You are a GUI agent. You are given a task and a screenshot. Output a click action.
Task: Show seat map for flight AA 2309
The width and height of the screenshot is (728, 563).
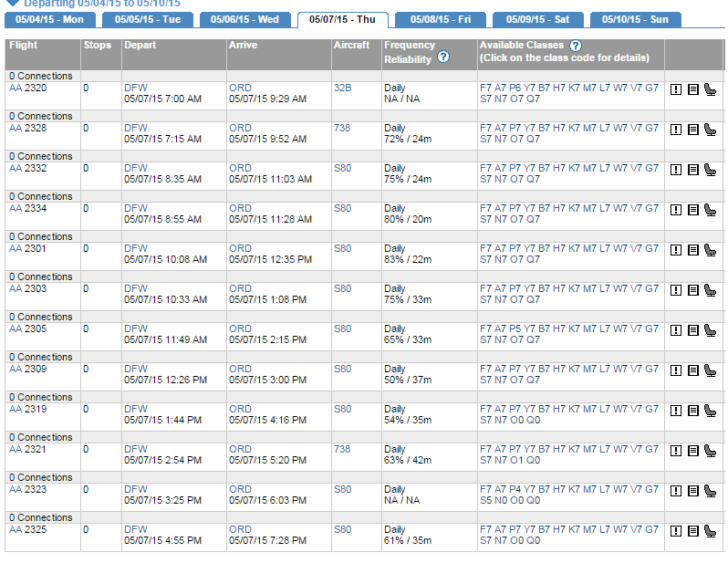tap(710, 371)
